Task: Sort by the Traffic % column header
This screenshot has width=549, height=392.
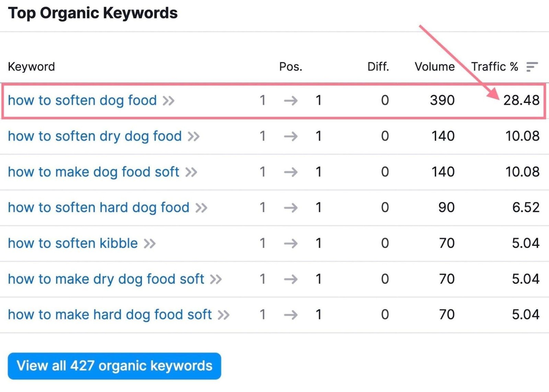Action: (494, 67)
